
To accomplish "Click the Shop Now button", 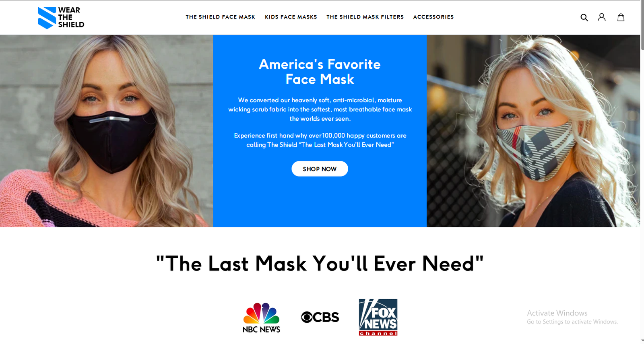I will [x=320, y=169].
